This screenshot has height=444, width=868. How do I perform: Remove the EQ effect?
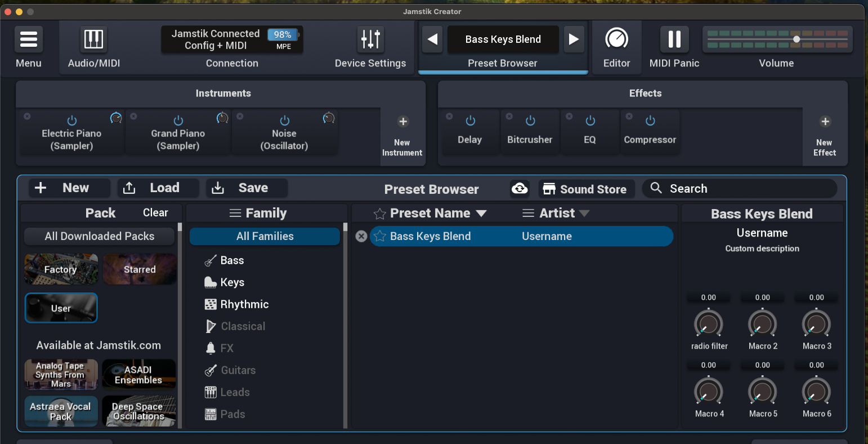click(569, 117)
